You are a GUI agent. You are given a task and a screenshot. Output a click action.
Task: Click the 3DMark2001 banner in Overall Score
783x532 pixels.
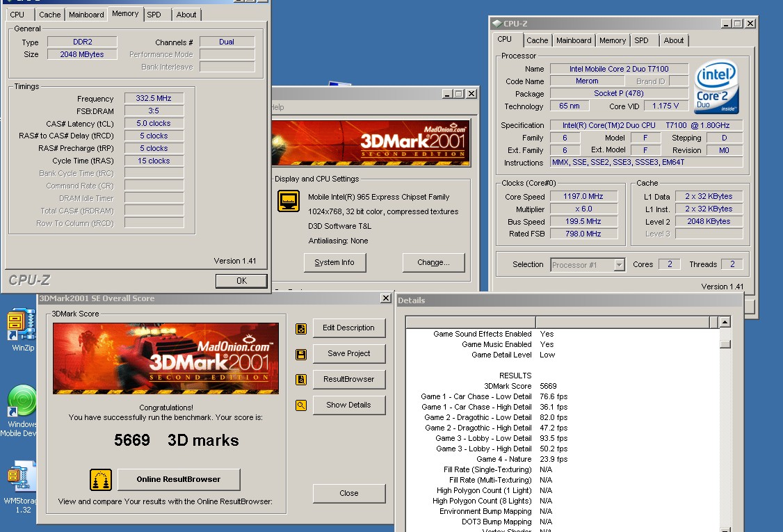click(x=166, y=358)
